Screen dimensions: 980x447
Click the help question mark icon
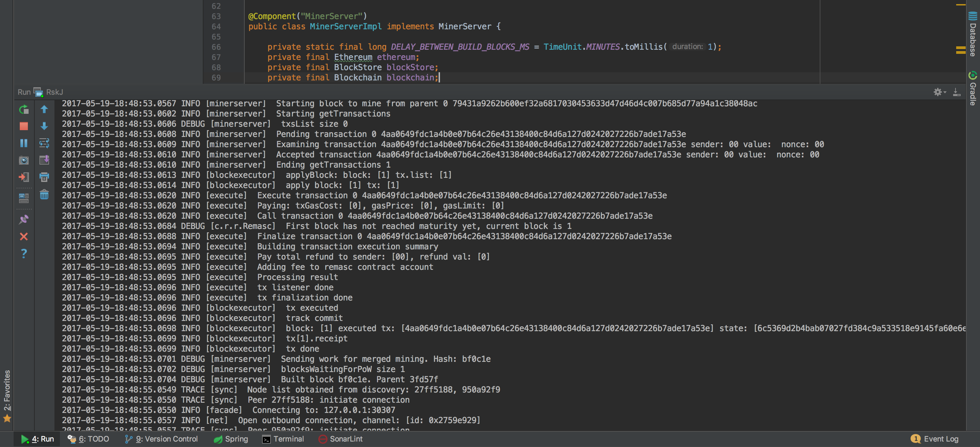tap(23, 253)
